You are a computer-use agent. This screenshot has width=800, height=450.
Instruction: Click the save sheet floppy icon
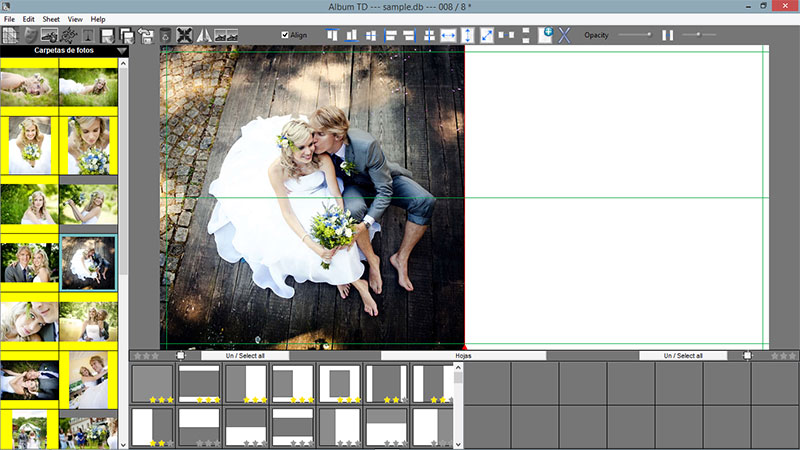pyautogui.click(x=107, y=35)
